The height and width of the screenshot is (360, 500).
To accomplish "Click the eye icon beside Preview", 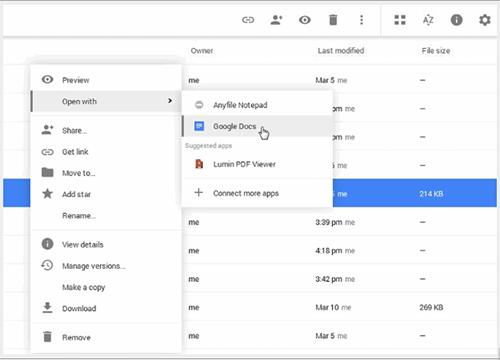I will click(47, 79).
